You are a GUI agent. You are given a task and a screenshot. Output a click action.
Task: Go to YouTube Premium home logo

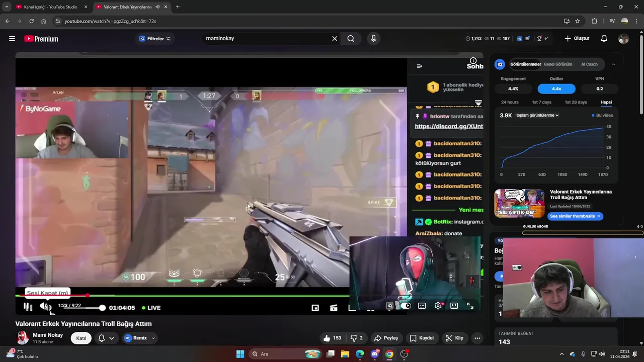coord(41,39)
